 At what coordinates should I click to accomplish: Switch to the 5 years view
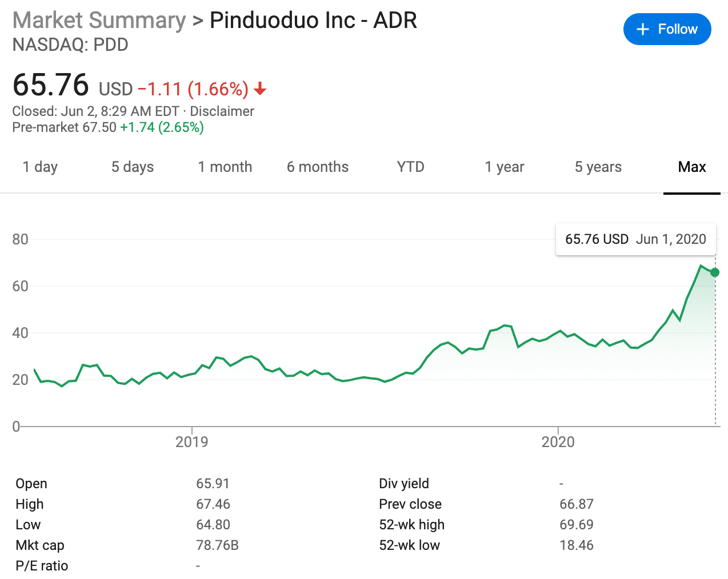(598, 167)
